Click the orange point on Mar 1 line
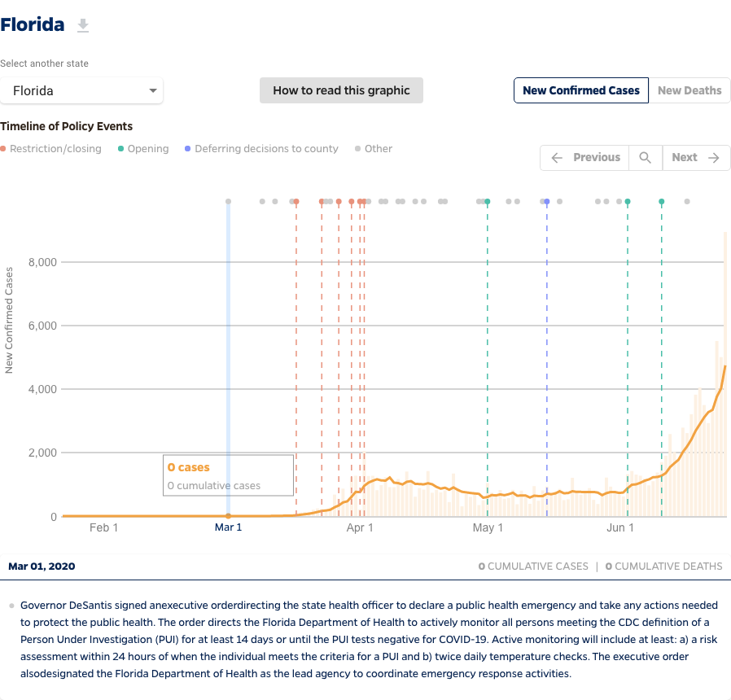The height and width of the screenshot is (700, 731). click(x=228, y=516)
